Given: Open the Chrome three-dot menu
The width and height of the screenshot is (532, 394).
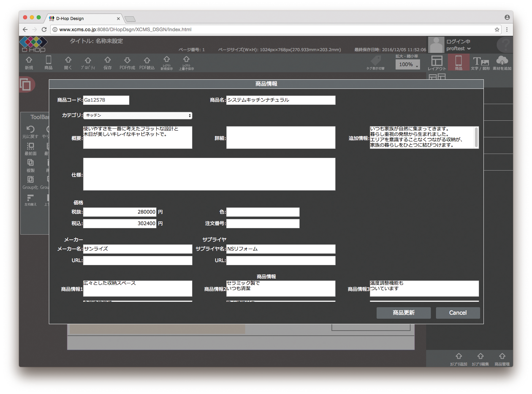Looking at the screenshot, I should [x=507, y=29].
